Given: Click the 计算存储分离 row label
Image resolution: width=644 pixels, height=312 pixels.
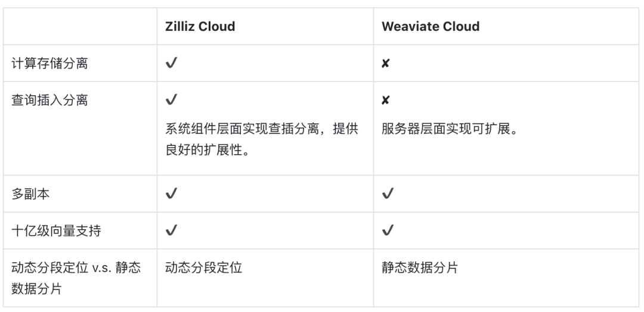Looking at the screenshot, I should (x=49, y=63).
